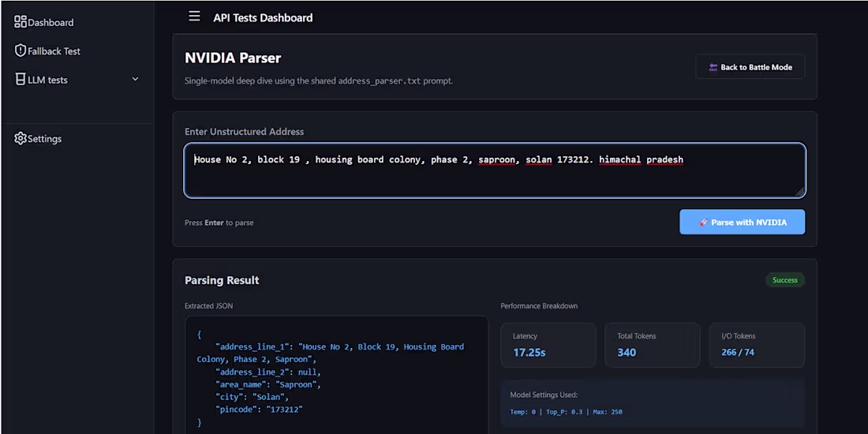The width and height of the screenshot is (868, 434).
Task: Click the back icon in Battle Mode button
Action: tap(713, 67)
